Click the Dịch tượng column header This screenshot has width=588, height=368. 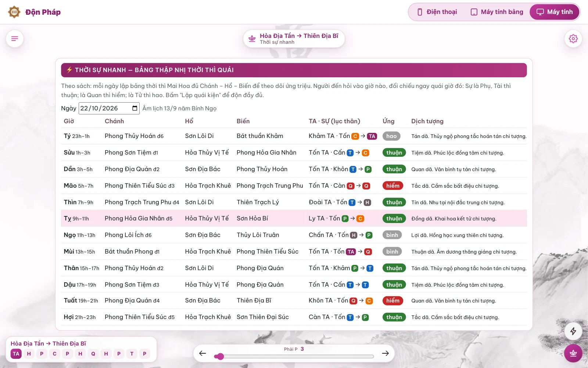pos(427,121)
